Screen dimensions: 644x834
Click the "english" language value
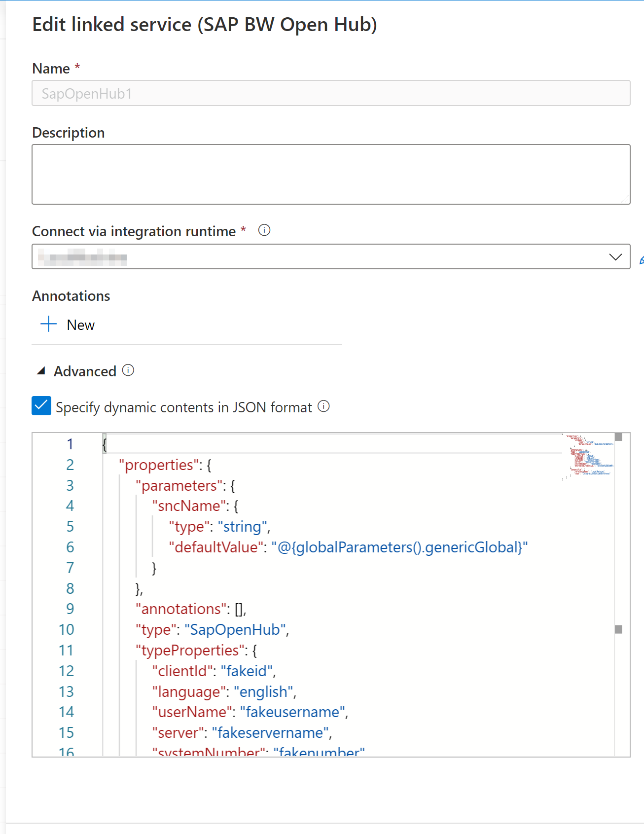pyautogui.click(x=264, y=692)
